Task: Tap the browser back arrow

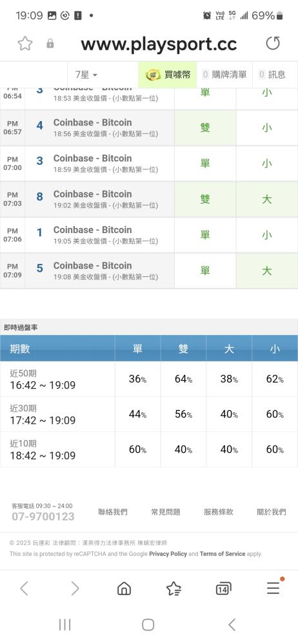Action: pyautogui.click(x=25, y=589)
